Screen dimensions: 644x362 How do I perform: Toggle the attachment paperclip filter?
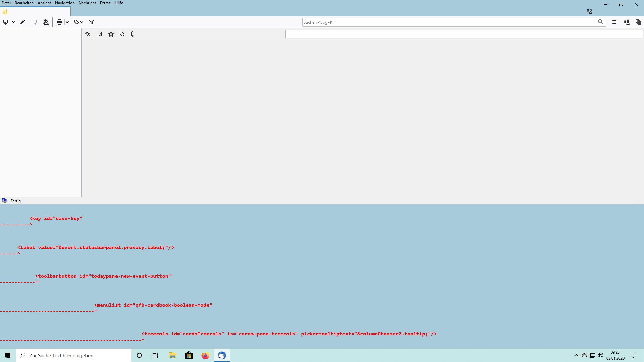click(133, 34)
